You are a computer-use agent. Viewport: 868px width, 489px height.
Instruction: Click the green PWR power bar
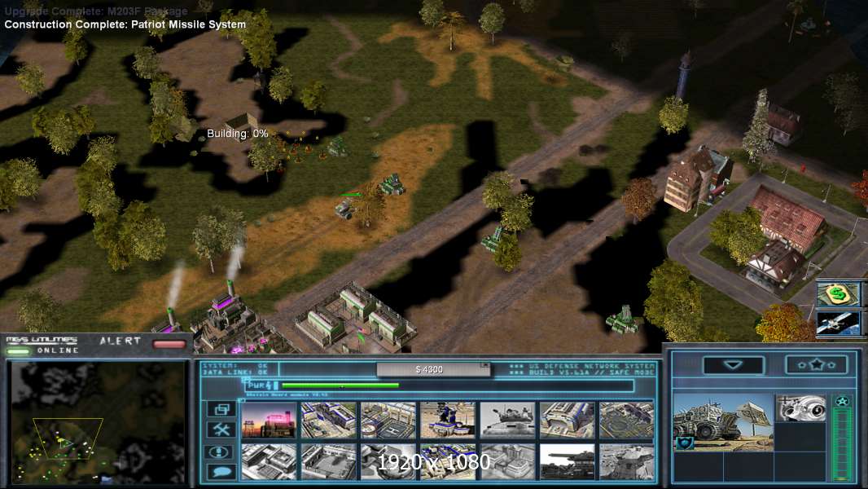click(340, 385)
